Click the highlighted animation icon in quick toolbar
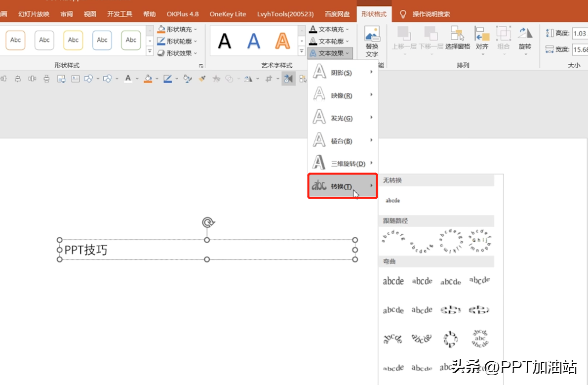The width and height of the screenshot is (588, 385). point(288,79)
